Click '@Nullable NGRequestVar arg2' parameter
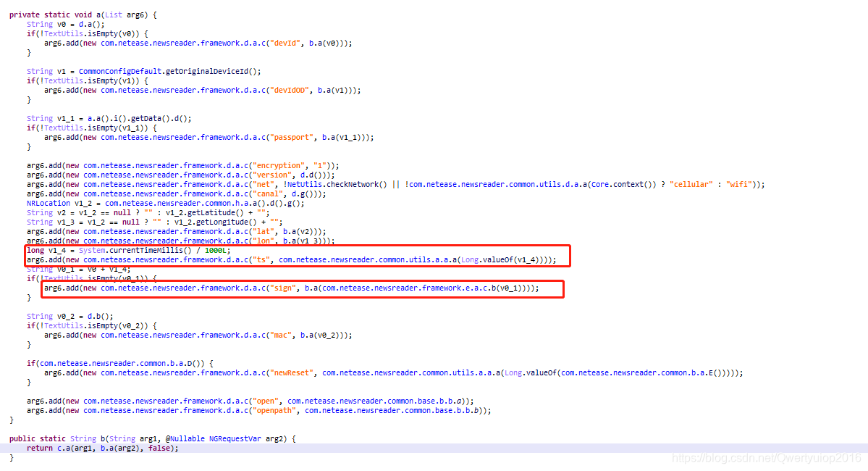The image size is (868, 471). pos(227,439)
